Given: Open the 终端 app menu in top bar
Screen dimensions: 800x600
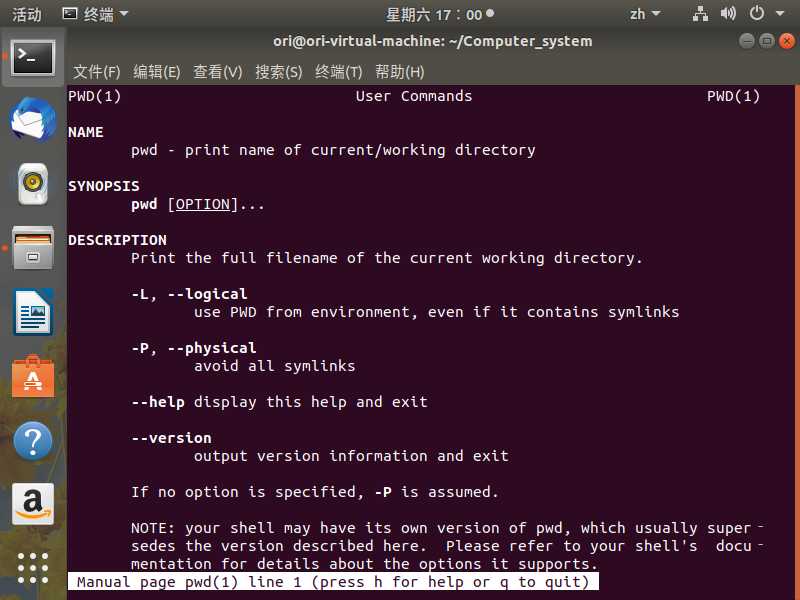Looking at the screenshot, I should click(95, 14).
